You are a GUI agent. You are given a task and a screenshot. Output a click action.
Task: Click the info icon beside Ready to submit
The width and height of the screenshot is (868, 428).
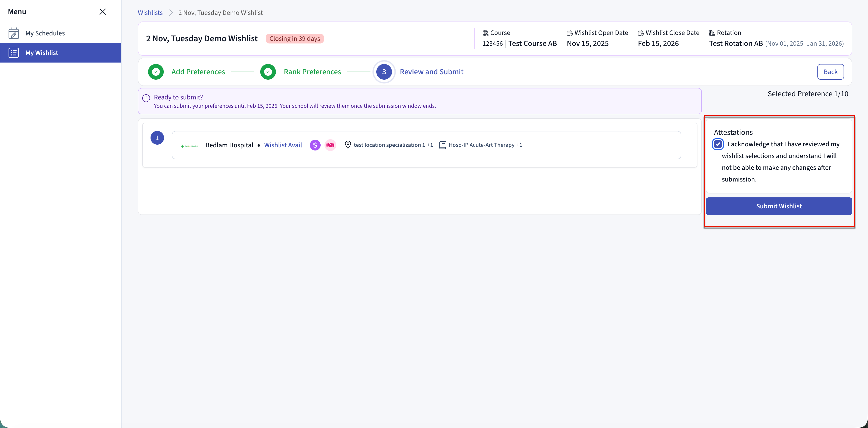pyautogui.click(x=146, y=98)
